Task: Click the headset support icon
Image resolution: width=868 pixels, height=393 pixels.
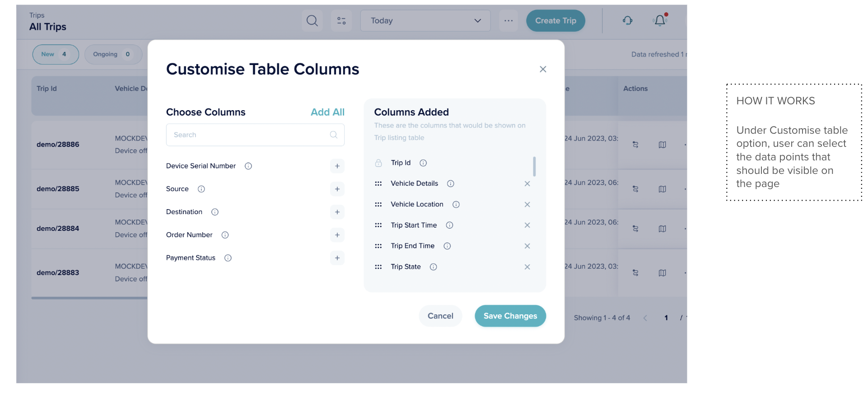Action: [627, 21]
